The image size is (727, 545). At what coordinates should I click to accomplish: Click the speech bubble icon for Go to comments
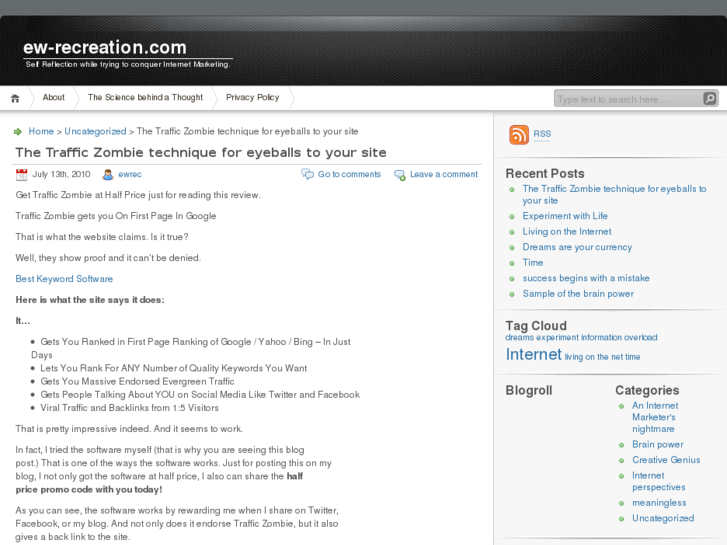[307, 174]
